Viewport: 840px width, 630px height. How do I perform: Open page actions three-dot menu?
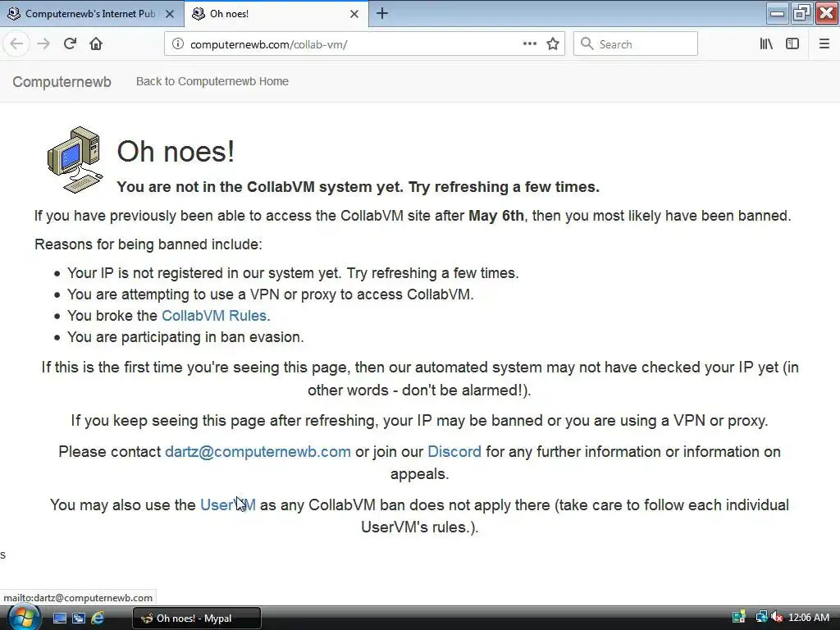pyautogui.click(x=529, y=44)
